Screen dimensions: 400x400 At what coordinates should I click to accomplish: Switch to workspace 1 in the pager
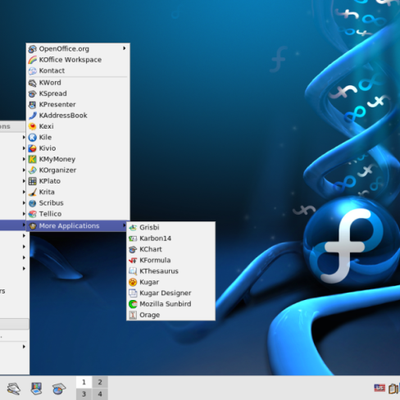click(84, 382)
